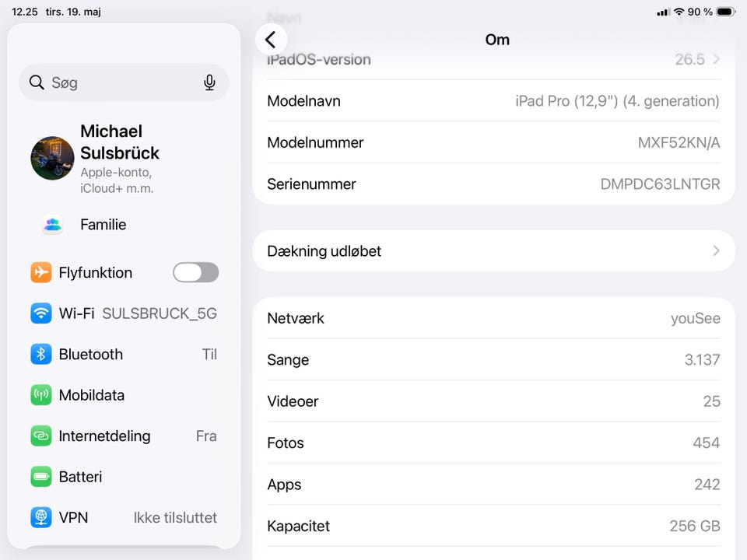Tap the 90 % battery percentage

click(700, 12)
